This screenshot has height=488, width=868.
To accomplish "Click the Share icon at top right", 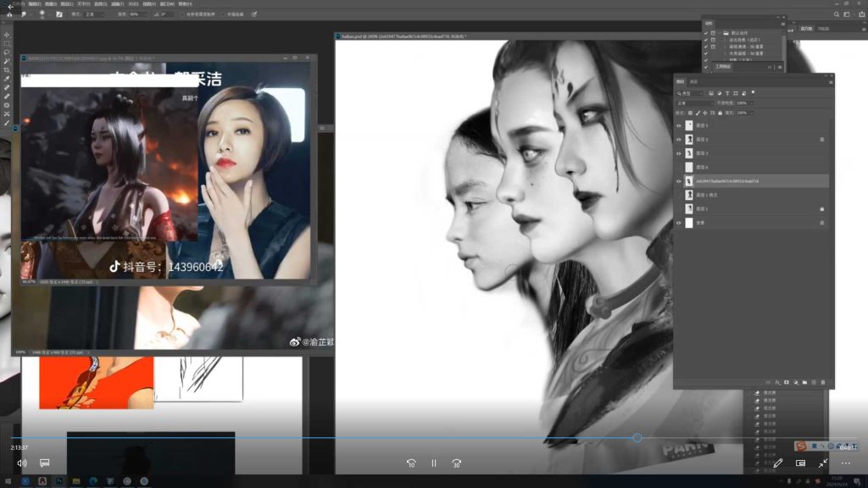I will [x=861, y=14].
